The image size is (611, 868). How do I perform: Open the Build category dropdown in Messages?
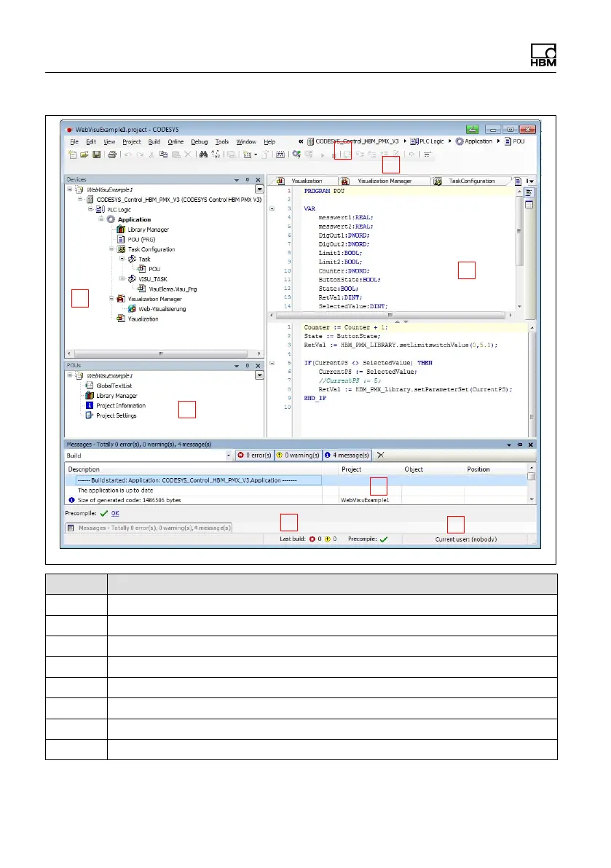[x=229, y=455]
